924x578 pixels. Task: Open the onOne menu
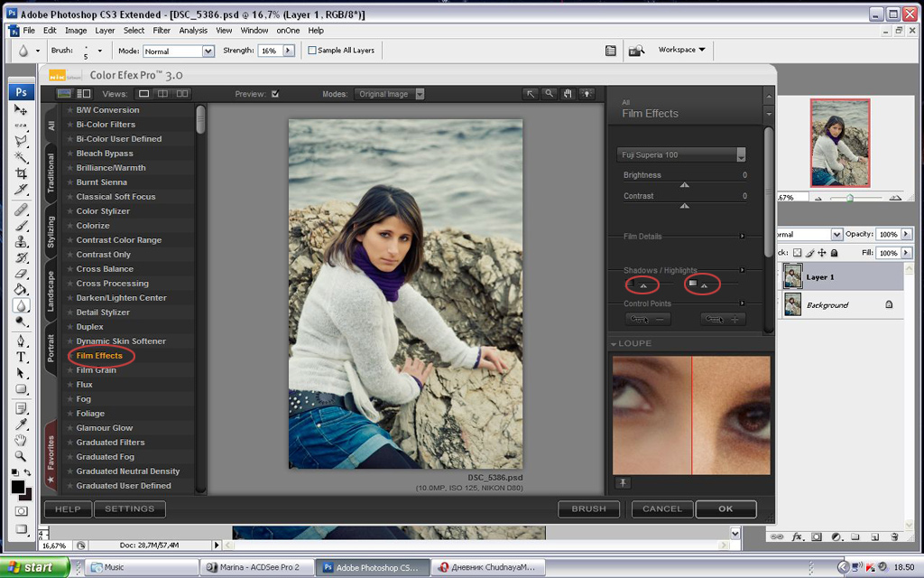point(288,30)
